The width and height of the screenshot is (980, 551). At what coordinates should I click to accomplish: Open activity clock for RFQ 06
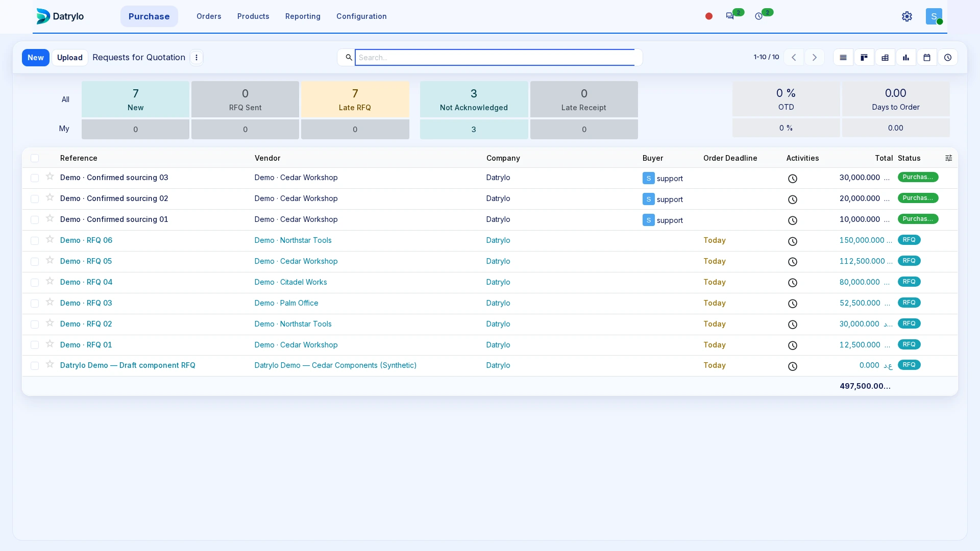tap(793, 241)
